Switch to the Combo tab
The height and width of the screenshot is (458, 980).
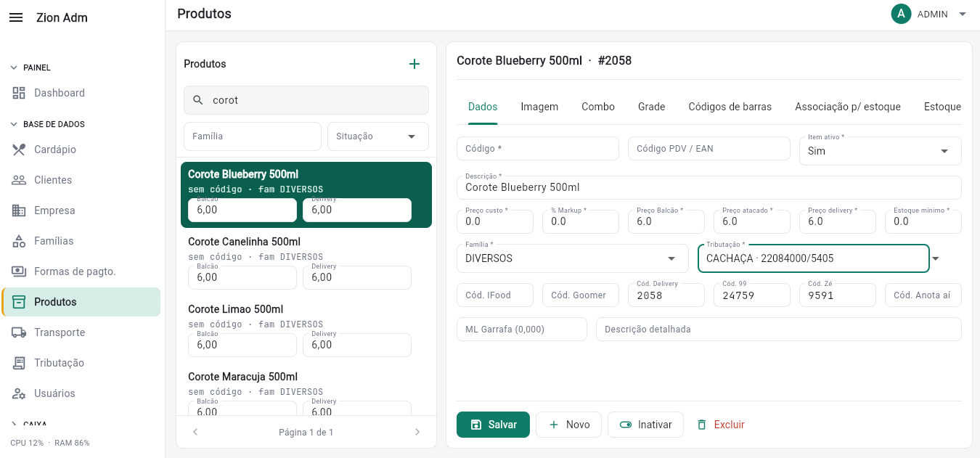(x=598, y=107)
